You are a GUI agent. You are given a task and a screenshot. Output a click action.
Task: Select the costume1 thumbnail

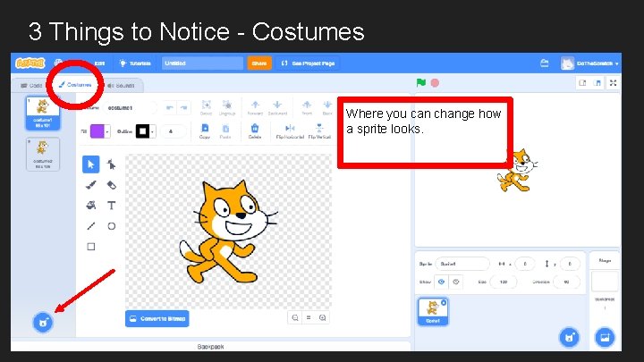click(43, 114)
